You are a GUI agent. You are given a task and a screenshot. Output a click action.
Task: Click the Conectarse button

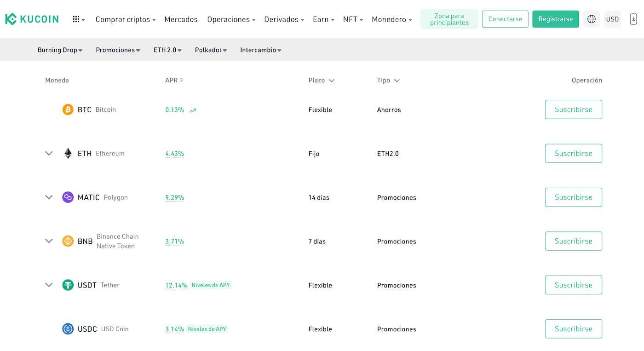click(505, 19)
